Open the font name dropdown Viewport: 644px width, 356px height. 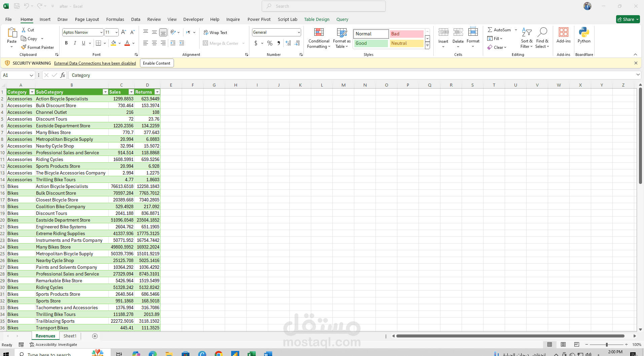pos(101,32)
